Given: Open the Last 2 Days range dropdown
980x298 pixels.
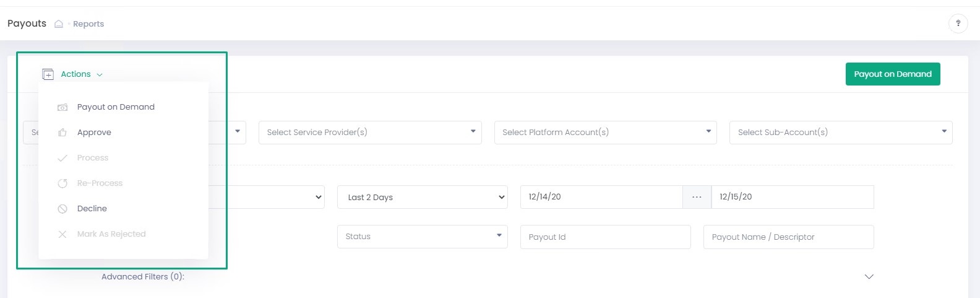Looking at the screenshot, I should click(423, 197).
